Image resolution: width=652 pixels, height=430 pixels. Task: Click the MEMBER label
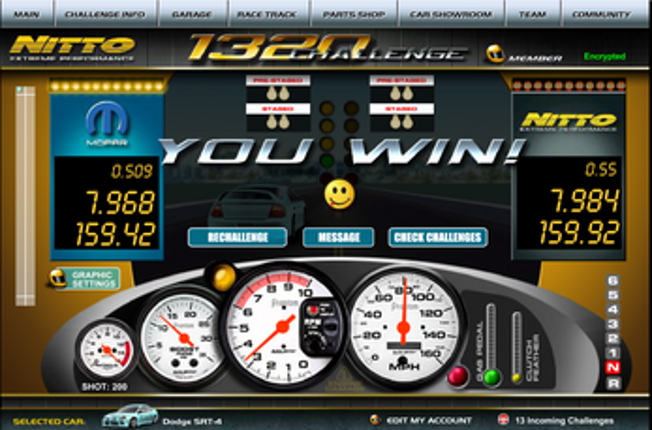click(535, 58)
